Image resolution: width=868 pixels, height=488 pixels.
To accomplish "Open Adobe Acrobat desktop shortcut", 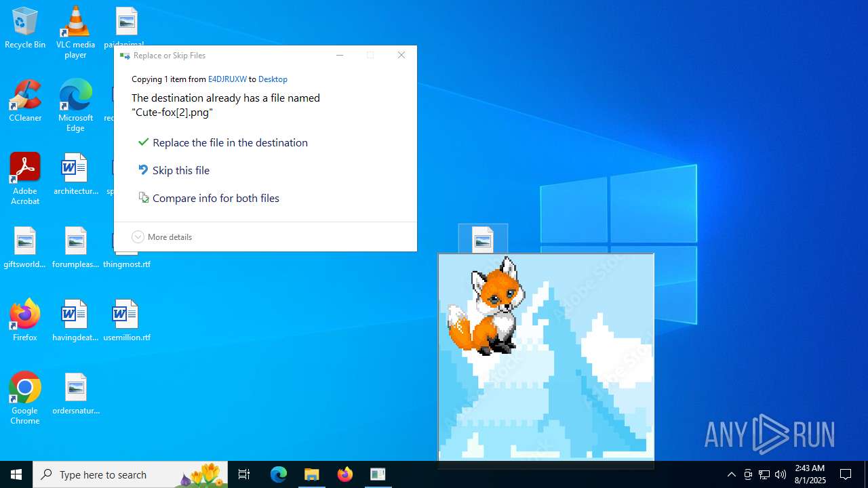I will 25,178.
